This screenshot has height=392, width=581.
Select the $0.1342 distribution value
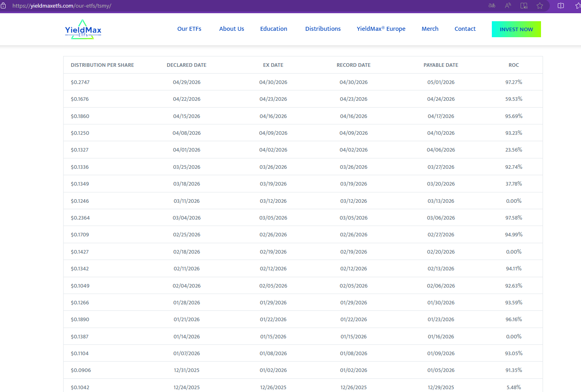tap(80, 269)
